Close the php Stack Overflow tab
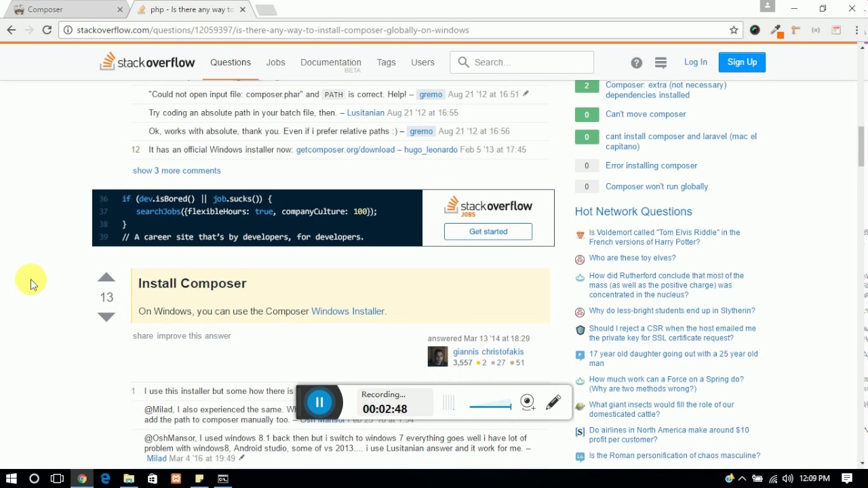 243,9
